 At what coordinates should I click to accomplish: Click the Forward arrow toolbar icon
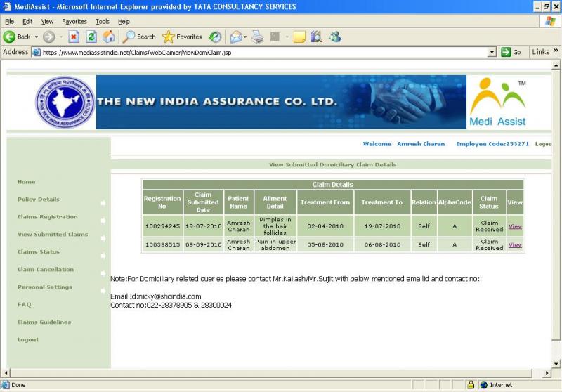49,37
